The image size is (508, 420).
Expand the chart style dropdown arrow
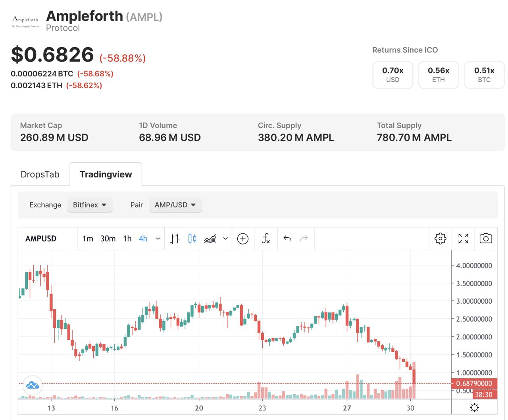click(225, 239)
